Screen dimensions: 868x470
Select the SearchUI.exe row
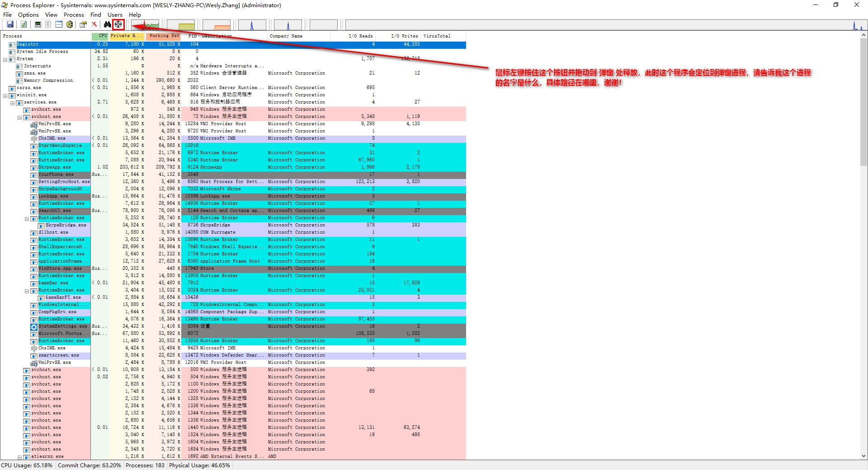(x=233, y=211)
